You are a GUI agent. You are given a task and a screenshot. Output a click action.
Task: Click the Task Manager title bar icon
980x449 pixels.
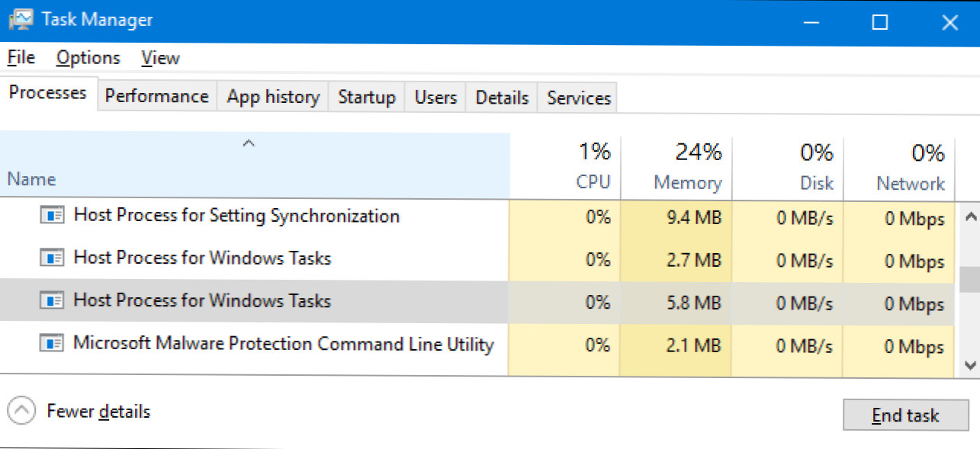20,21
